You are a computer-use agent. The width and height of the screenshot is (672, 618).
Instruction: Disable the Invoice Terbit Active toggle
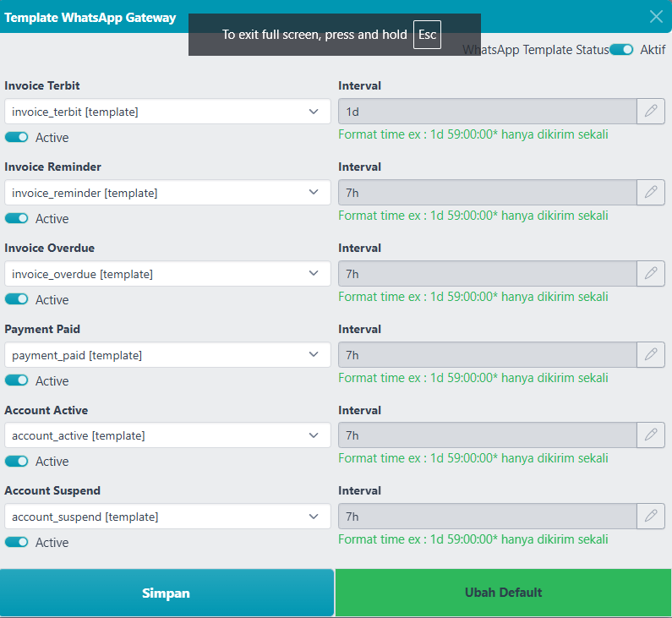[x=17, y=137]
